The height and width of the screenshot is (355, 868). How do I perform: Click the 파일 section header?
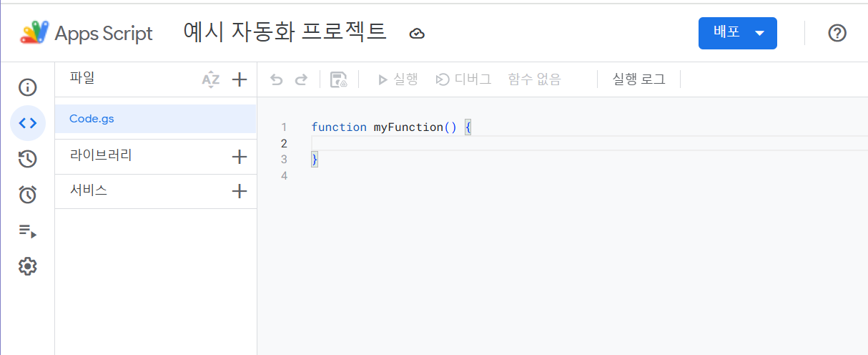[82, 77]
